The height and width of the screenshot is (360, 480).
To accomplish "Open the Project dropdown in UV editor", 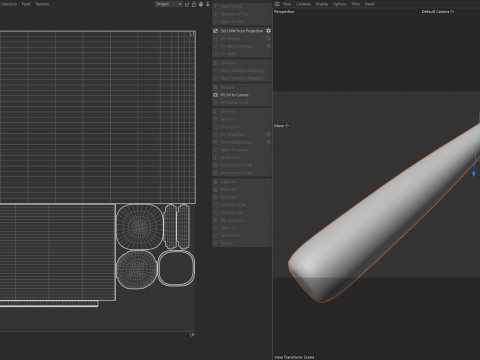I will click(169, 4).
